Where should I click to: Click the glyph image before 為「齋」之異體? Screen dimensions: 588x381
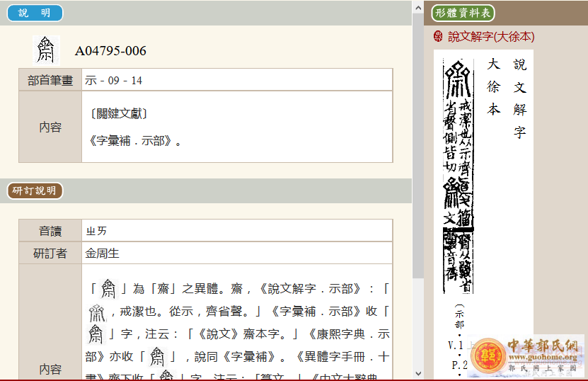(108, 289)
